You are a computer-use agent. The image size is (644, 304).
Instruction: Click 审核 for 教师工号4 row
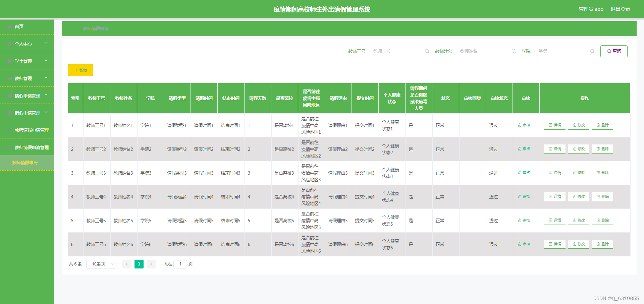click(524, 196)
